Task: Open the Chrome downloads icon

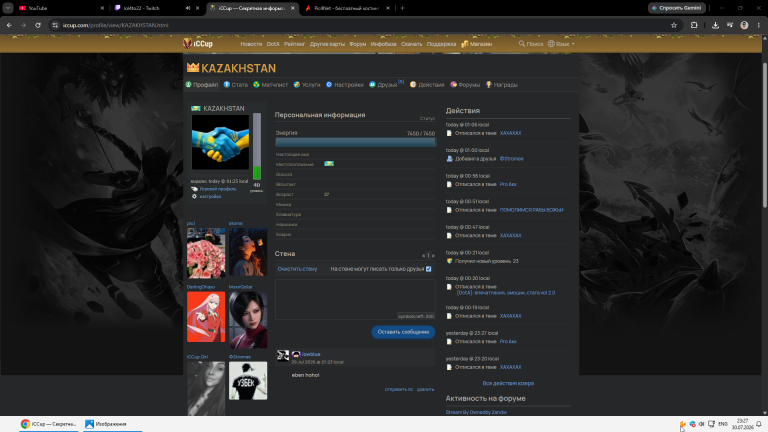Action: (715, 25)
